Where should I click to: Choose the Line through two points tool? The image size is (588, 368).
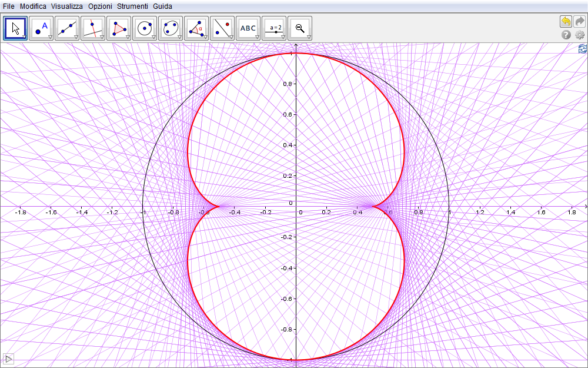[x=68, y=28]
